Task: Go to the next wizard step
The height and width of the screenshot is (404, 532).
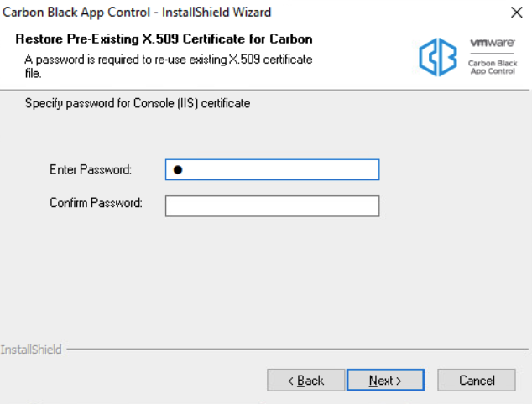Action: 385,380
